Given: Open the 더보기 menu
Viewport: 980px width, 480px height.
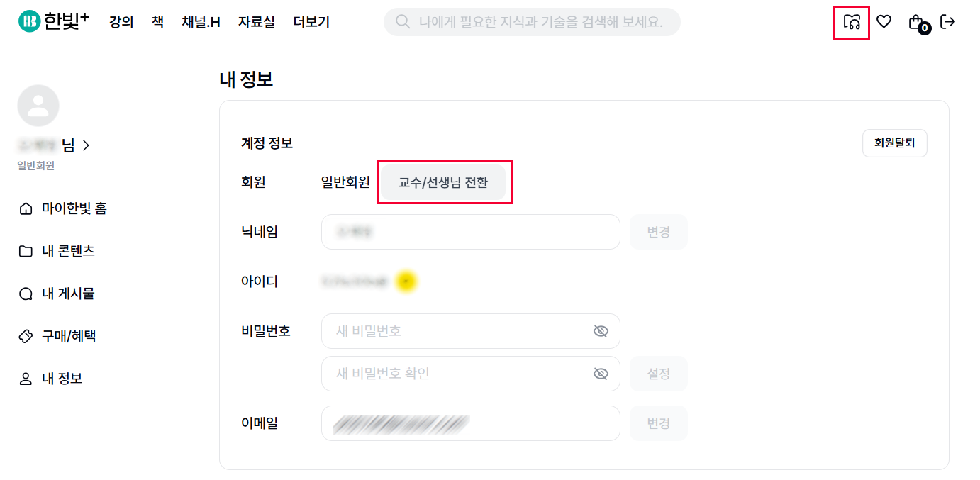Looking at the screenshot, I should (x=311, y=22).
